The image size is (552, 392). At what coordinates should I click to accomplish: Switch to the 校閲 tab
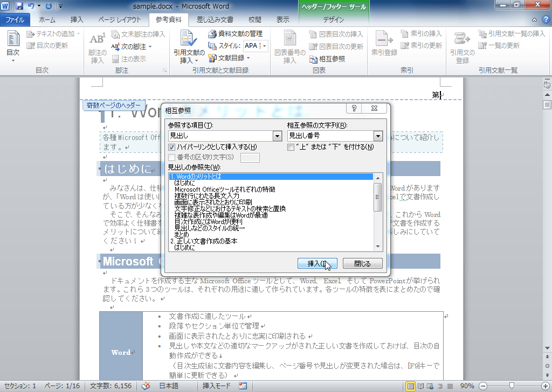[x=254, y=20]
